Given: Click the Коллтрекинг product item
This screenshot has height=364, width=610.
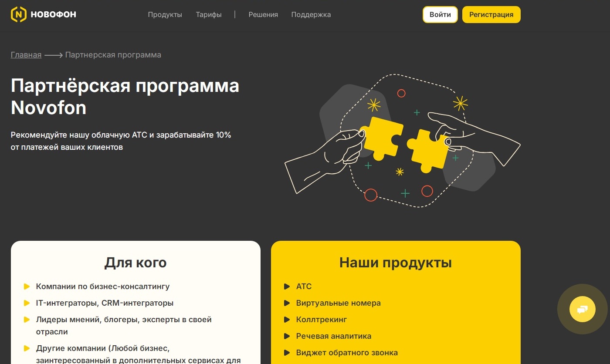Looking at the screenshot, I should [322, 320].
